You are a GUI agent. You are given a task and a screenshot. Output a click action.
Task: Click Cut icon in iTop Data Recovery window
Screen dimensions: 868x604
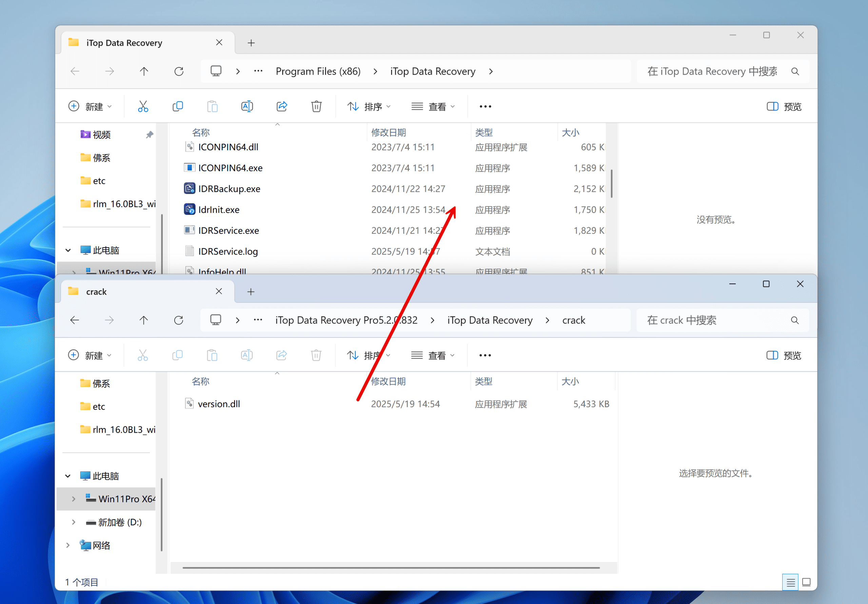[143, 106]
